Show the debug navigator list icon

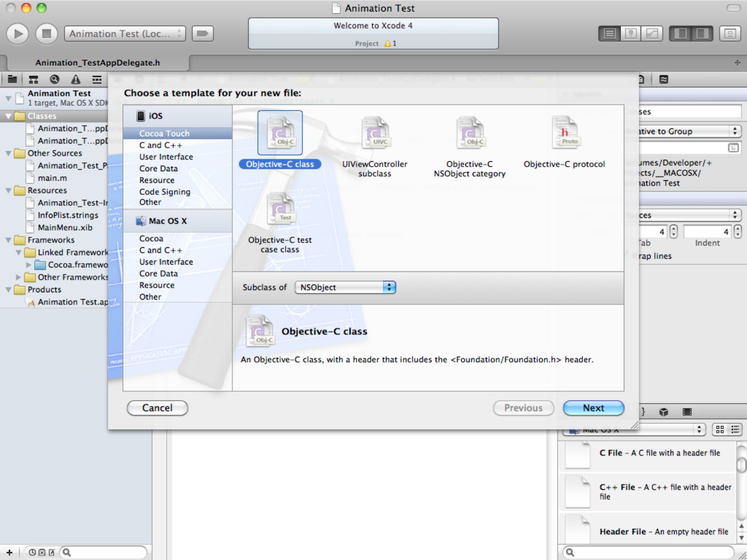pos(97,79)
